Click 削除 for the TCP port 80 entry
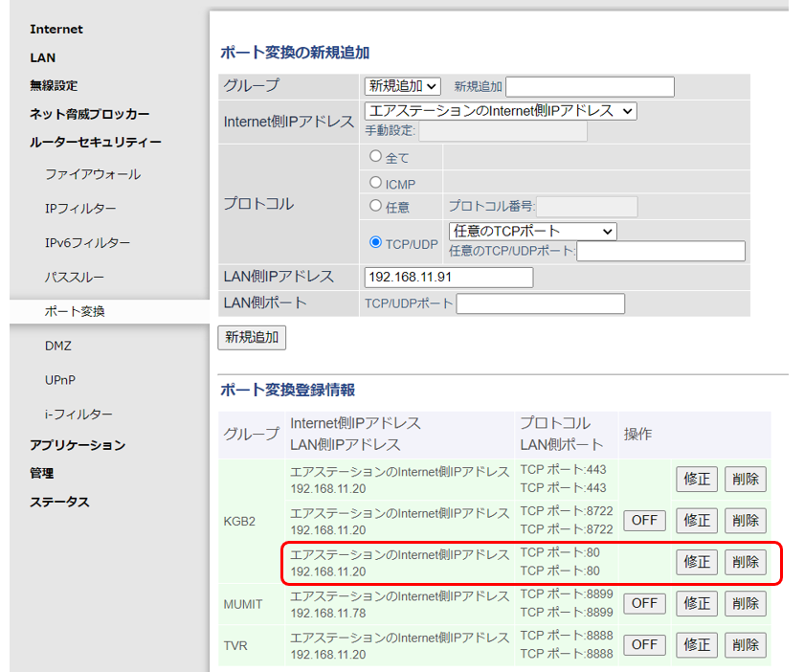 click(x=745, y=562)
